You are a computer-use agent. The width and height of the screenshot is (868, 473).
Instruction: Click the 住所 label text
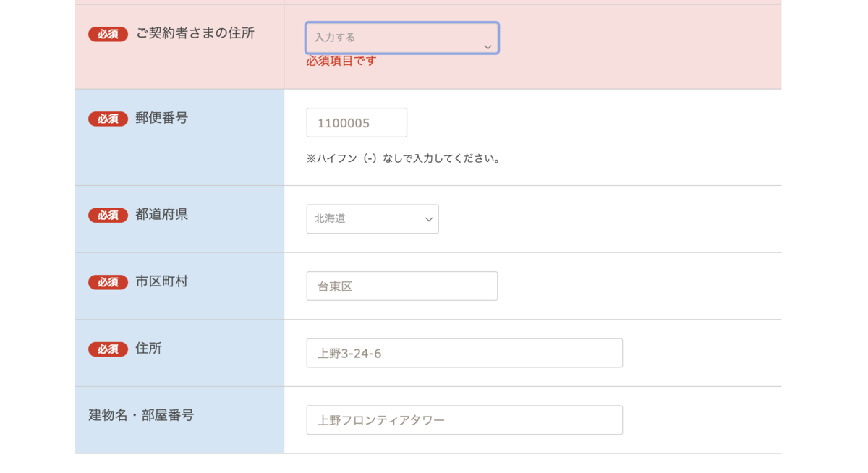tap(149, 349)
